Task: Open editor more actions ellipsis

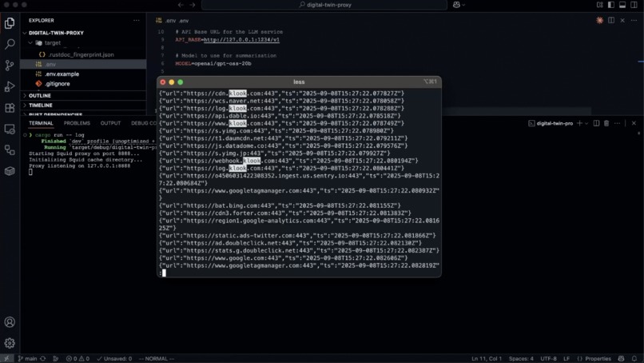Action: tap(634, 20)
